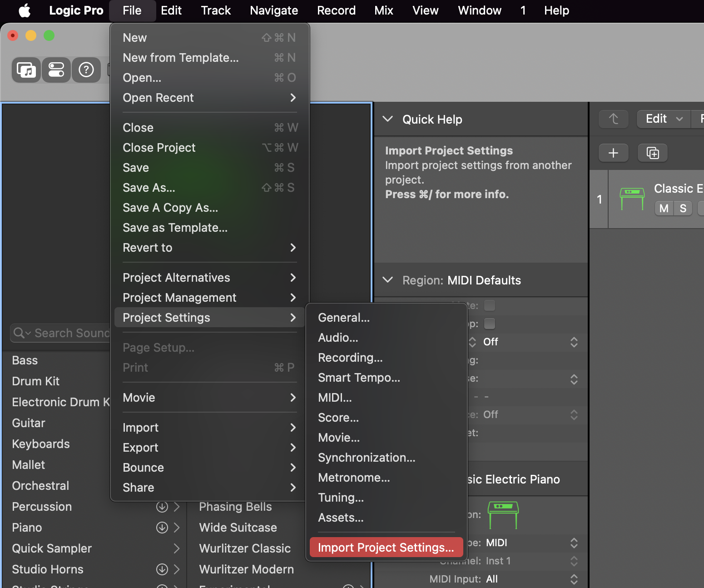Screen dimensions: 704x588
Task: Enable the first checkbox in Region inspector
Action: pos(490,305)
